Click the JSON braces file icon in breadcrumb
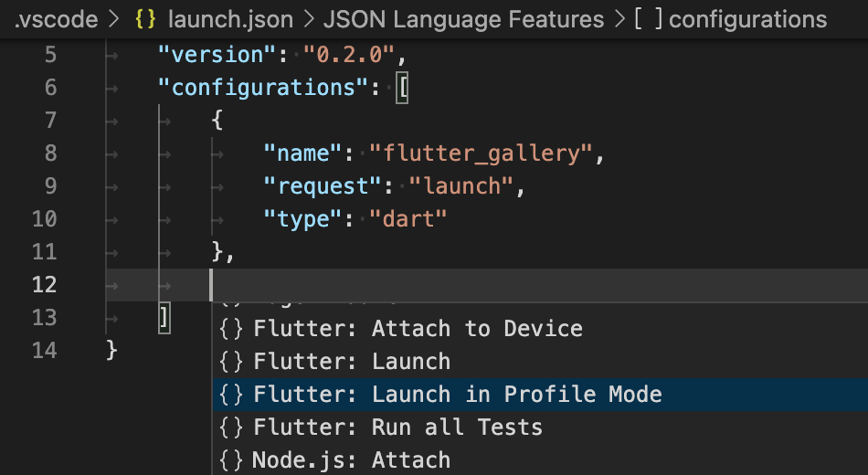Screen dimensions: 868x475 pos(145,19)
